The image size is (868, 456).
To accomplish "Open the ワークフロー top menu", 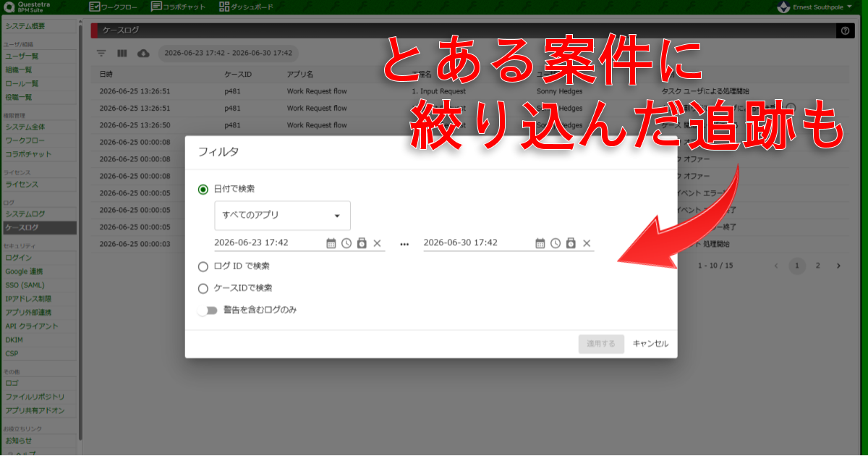I will [114, 7].
